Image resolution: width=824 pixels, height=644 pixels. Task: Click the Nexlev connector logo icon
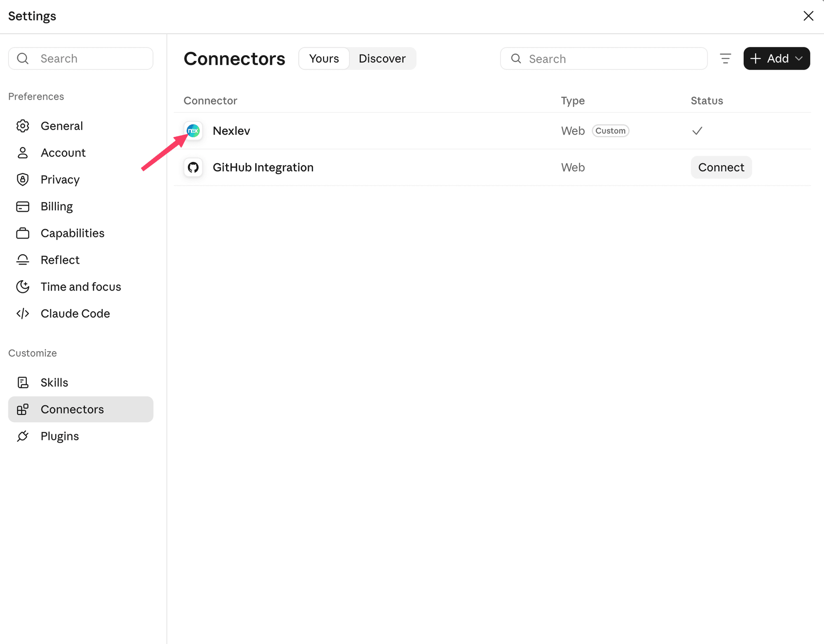coord(193,131)
